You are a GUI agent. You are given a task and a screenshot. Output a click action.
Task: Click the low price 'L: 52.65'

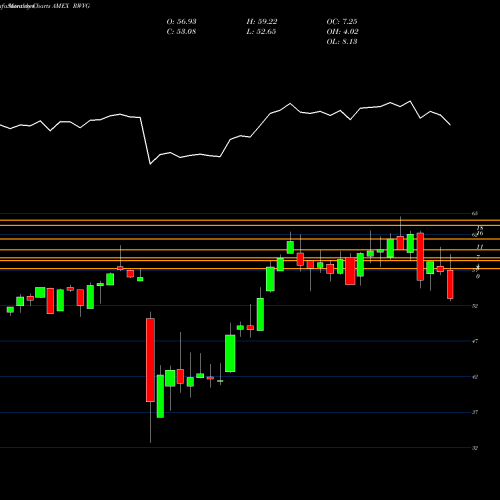(x=261, y=32)
